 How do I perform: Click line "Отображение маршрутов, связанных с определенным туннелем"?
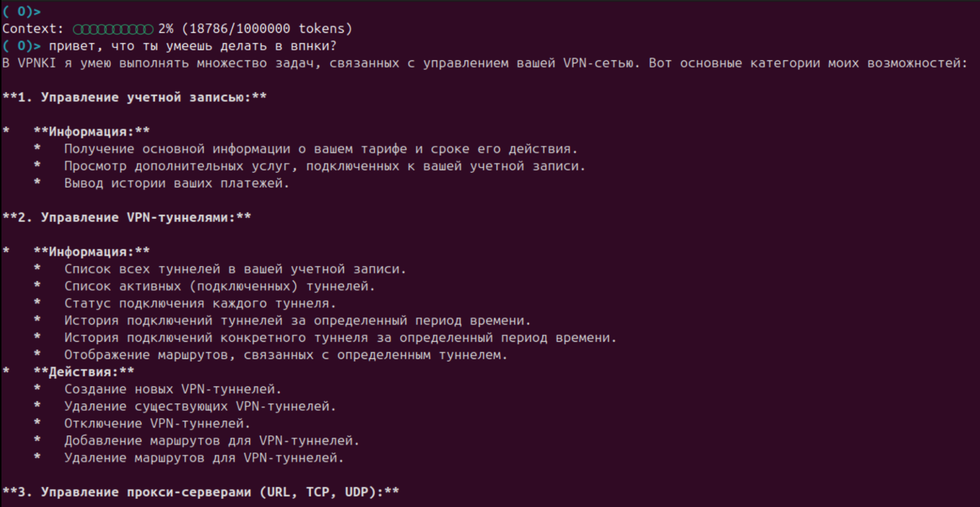[x=286, y=355]
